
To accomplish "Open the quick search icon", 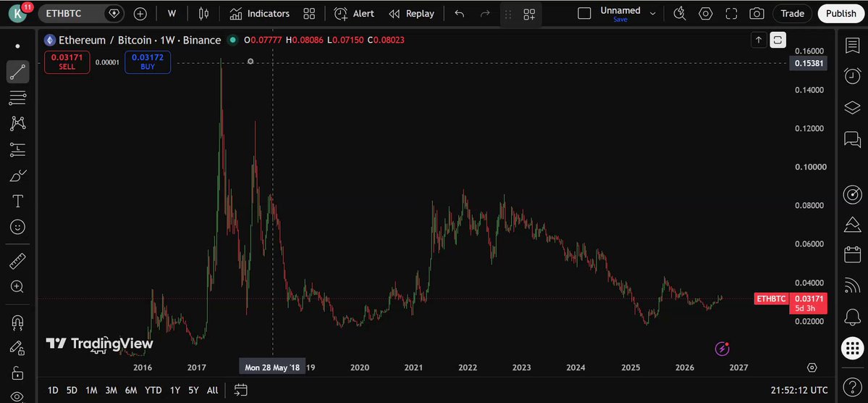I will 680,13.
